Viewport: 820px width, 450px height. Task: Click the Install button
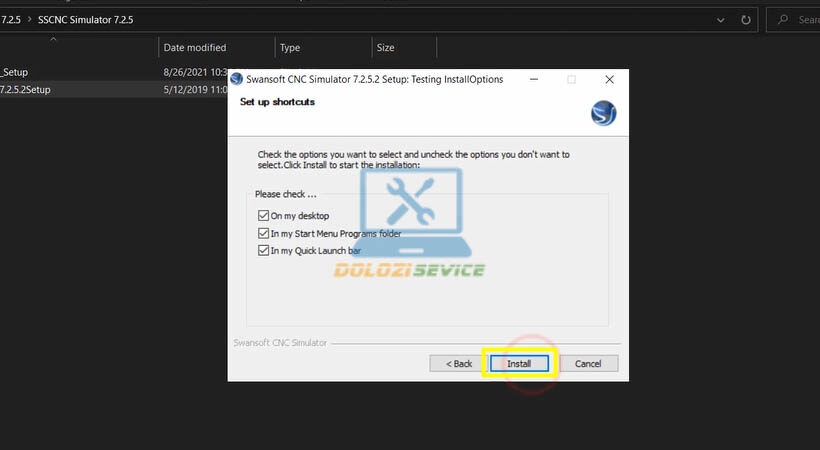click(519, 364)
